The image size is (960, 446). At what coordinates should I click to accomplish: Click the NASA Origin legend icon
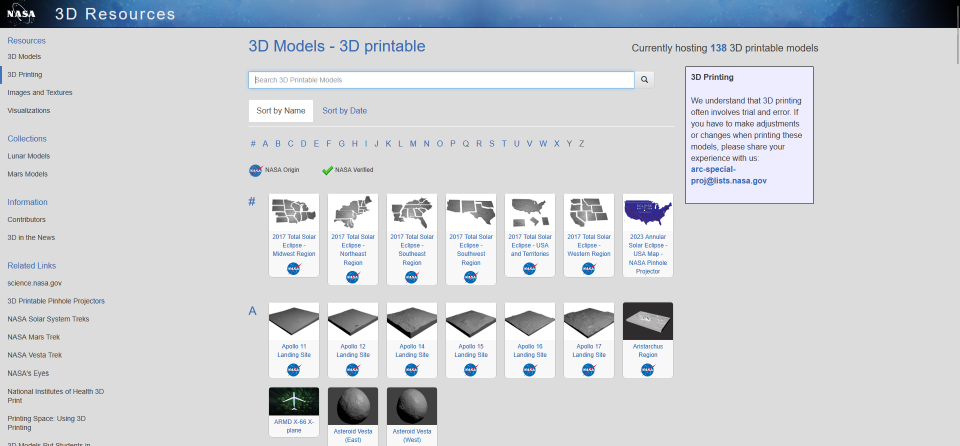tap(255, 170)
